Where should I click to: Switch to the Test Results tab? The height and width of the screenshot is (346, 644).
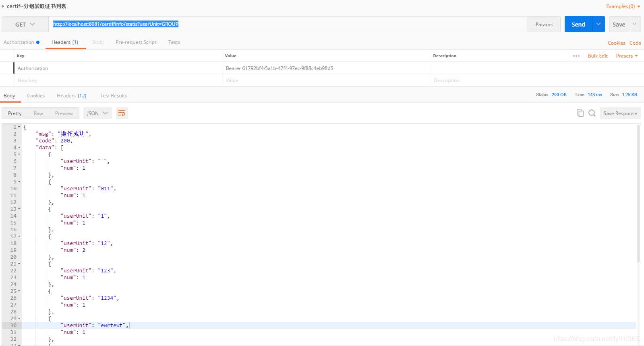tap(114, 96)
